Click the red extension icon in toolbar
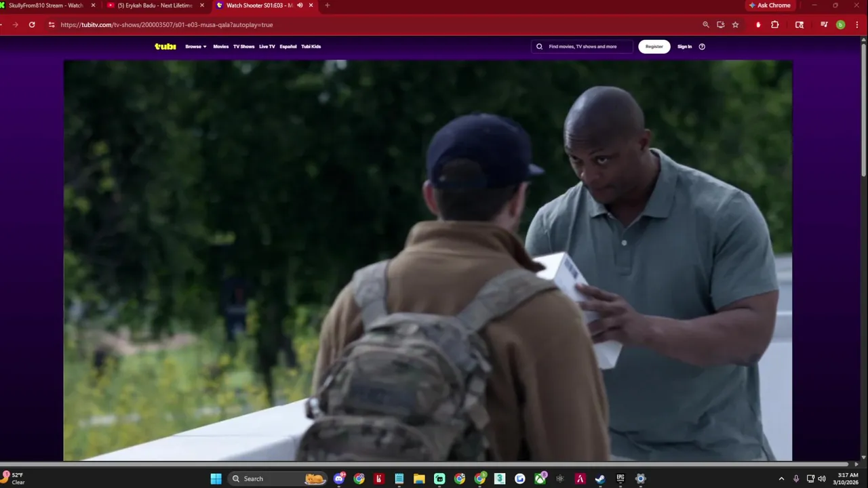 pos(758,24)
